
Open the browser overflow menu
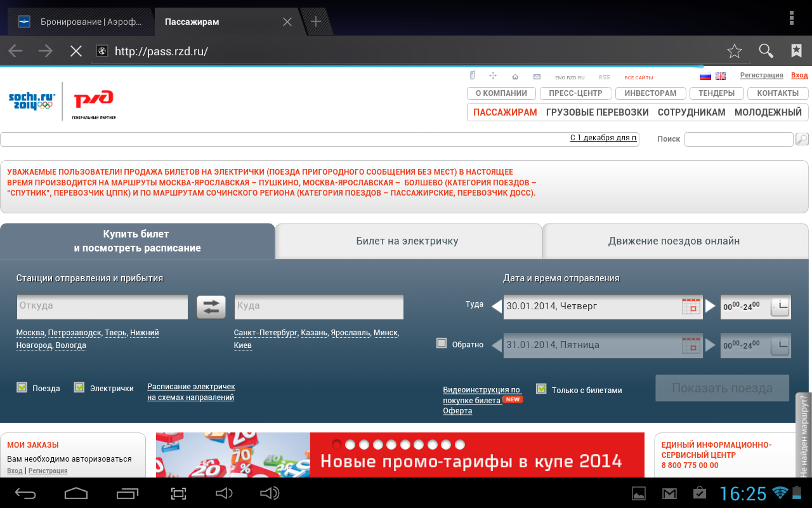[791, 18]
